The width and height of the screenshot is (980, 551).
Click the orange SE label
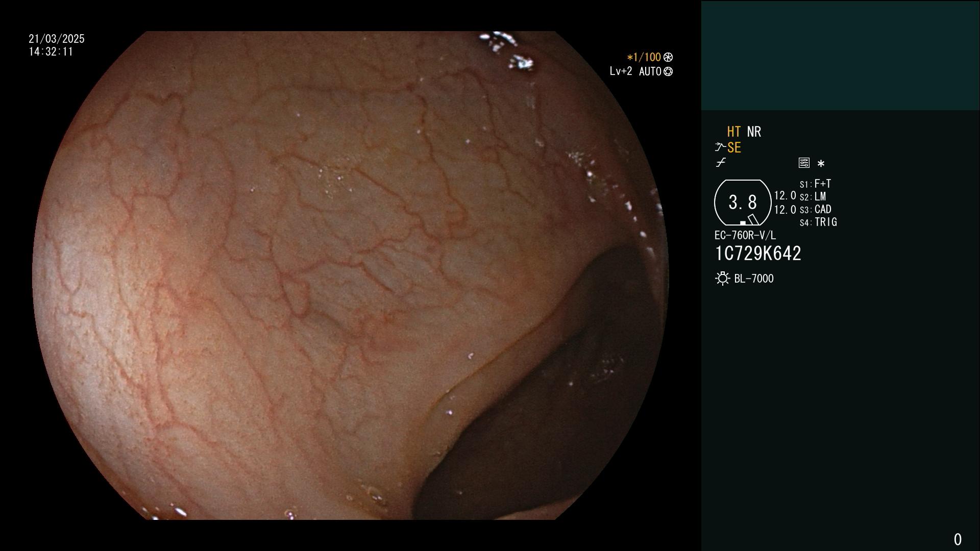pyautogui.click(x=734, y=147)
